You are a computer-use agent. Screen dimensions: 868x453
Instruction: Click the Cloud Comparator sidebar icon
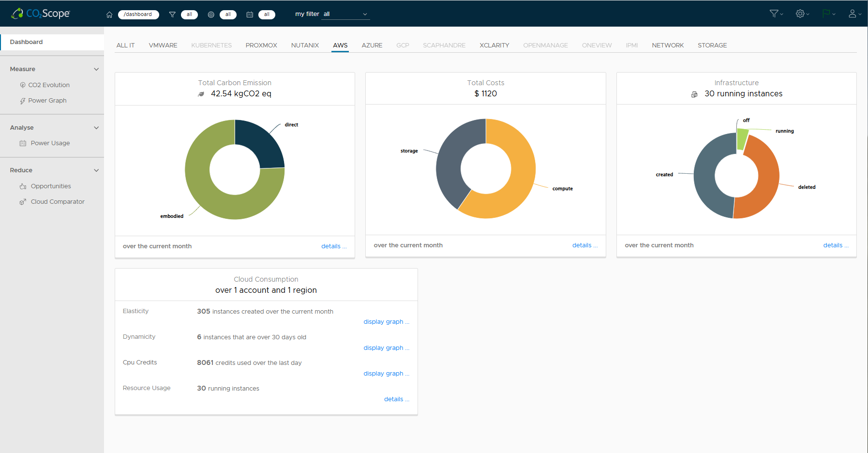point(23,202)
